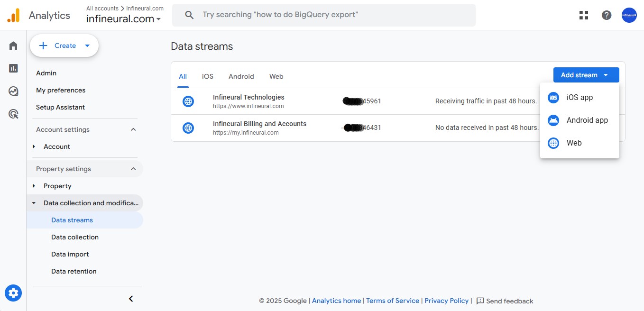The height and width of the screenshot is (311, 644).
Task: Click the Web globe icon in menu
Action: 553,143
